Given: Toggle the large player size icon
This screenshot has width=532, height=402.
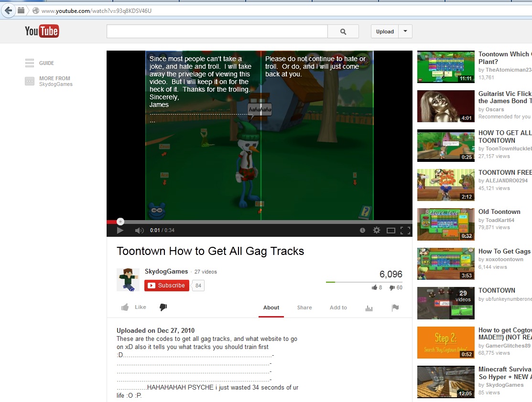Looking at the screenshot, I should [391, 231].
